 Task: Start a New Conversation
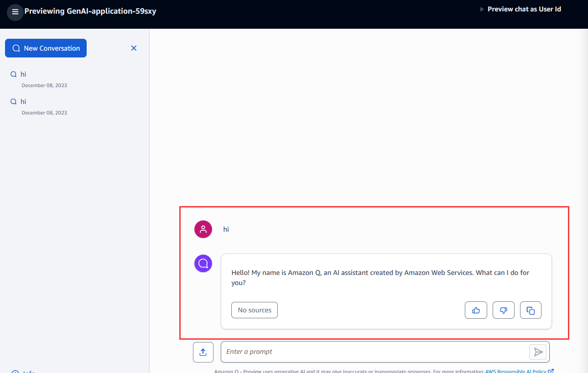[x=46, y=48]
